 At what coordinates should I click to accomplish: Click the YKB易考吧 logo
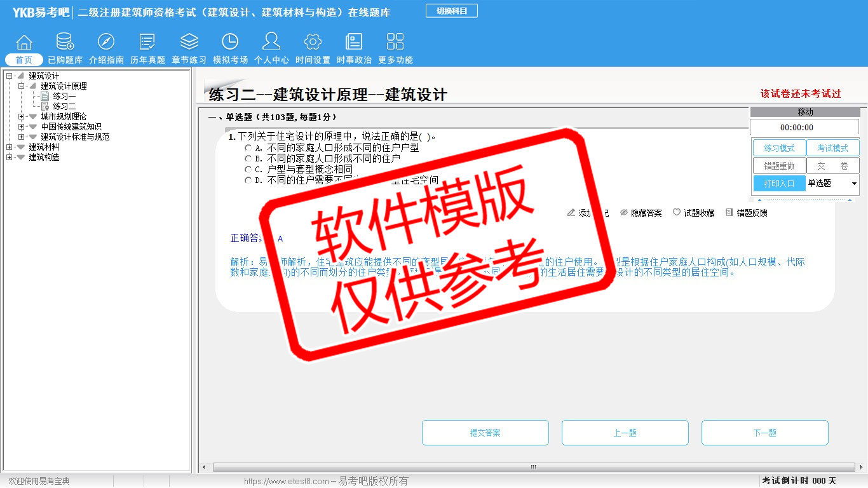click(41, 12)
